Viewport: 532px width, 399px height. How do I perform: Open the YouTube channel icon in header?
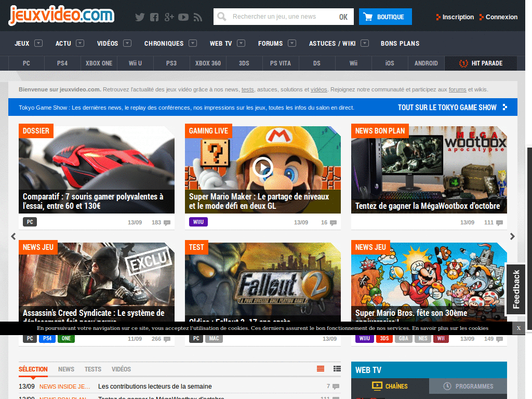pyautogui.click(x=183, y=17)
